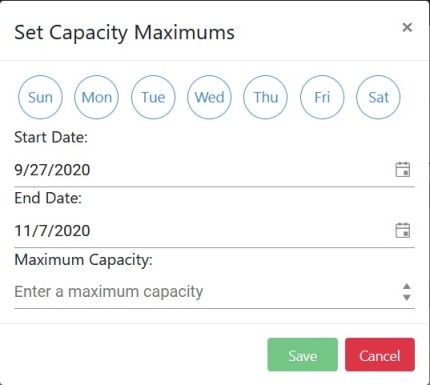
Task: Open the Start Date calendar picker
Action: 403,169
